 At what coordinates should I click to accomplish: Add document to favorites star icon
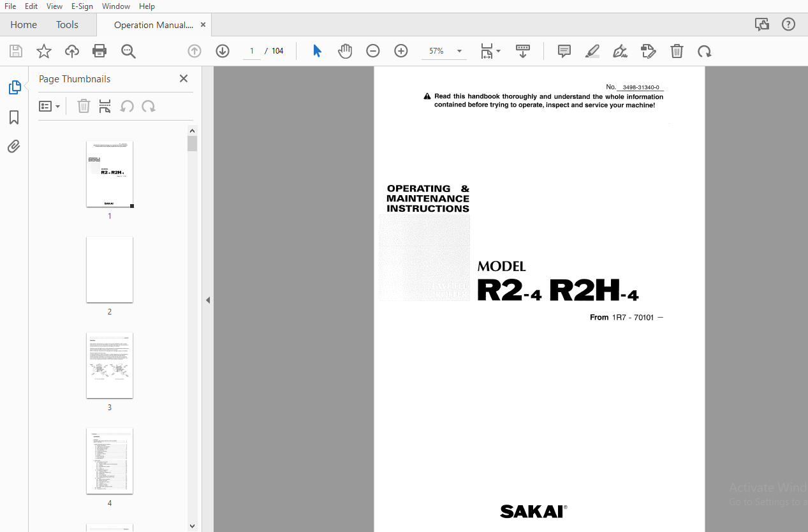pyautogui.click(x=44, y=51)
